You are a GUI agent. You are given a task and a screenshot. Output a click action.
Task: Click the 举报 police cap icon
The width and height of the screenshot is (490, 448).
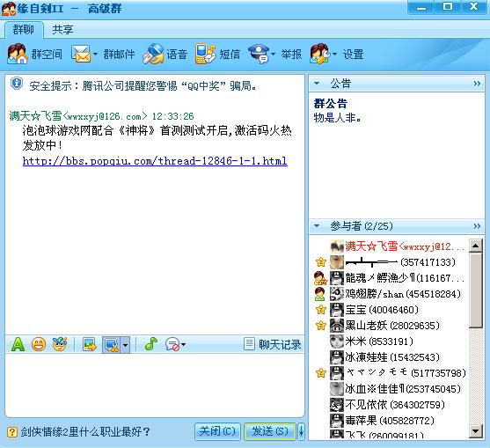point(259,54)
